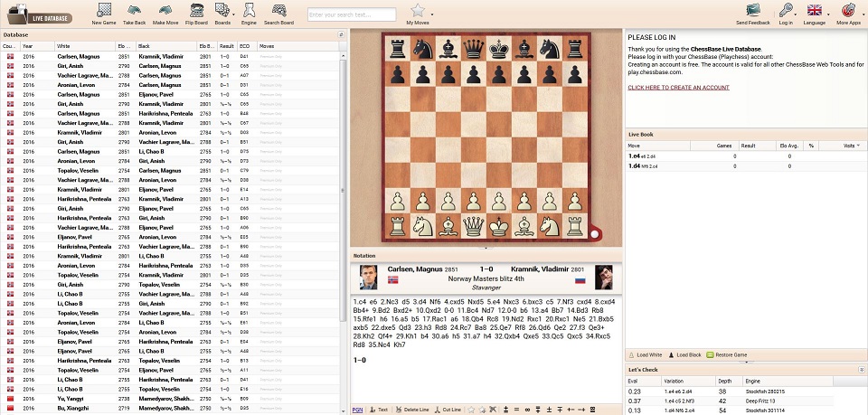This screenshot has height=415, width=868.
Task: Open More Apps icon
Action: (848, 10)
